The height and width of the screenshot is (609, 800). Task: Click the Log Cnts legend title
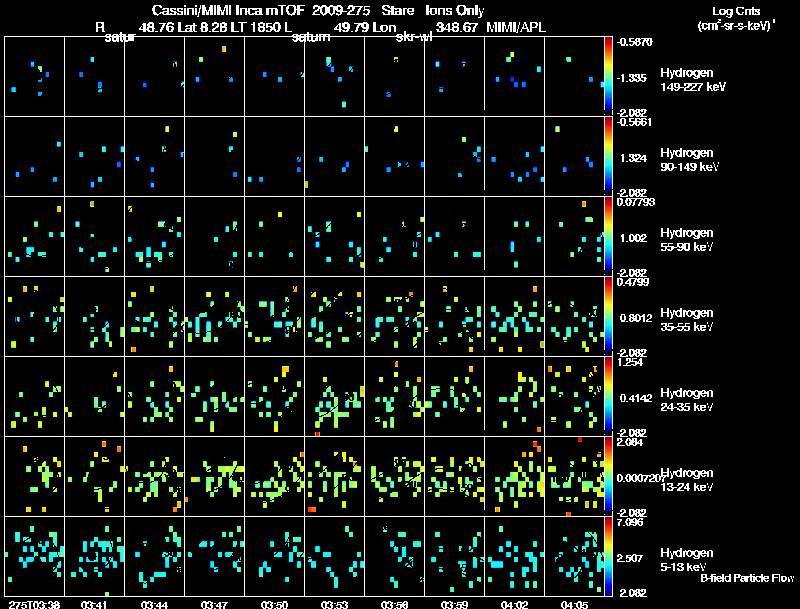pos(736,11)
